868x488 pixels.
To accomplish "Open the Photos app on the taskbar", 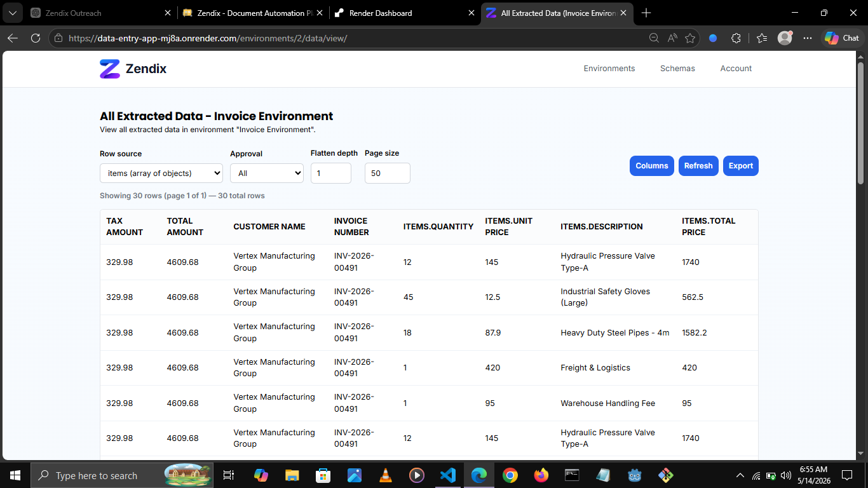I will point(354,475).
